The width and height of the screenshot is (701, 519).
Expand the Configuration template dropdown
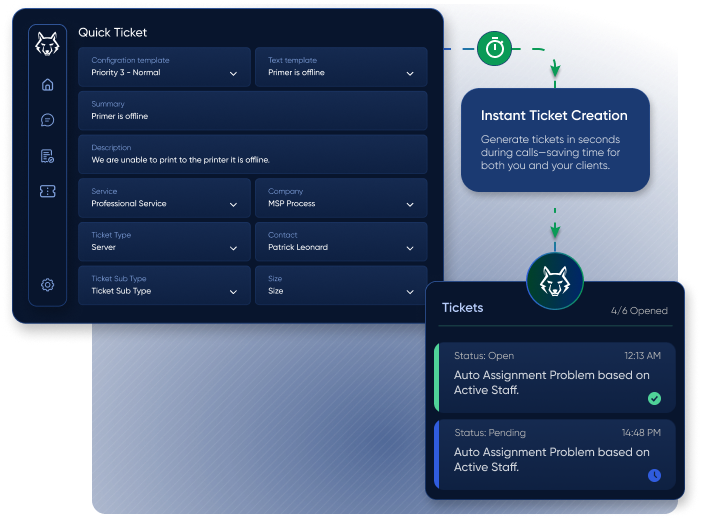(164, 67)
